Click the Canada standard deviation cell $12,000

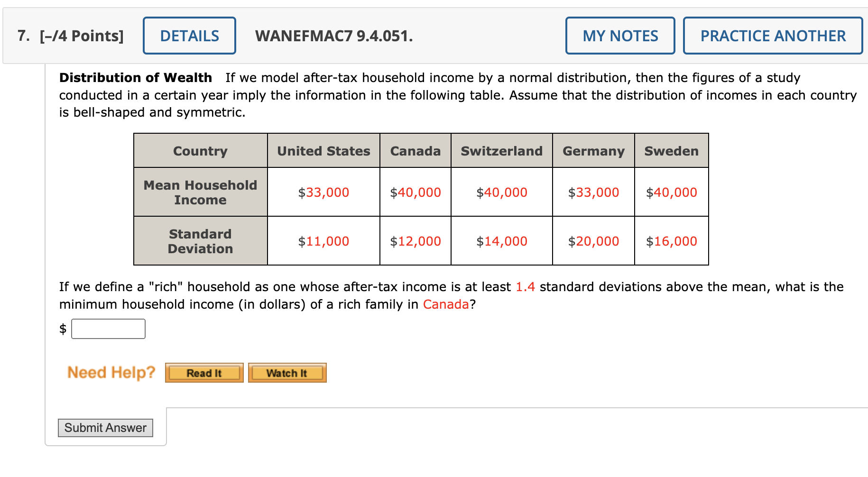point(416,241)
